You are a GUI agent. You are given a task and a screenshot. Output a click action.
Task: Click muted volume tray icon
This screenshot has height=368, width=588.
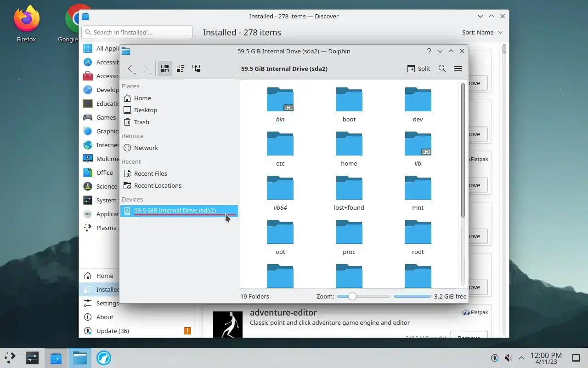pos(508,357)
